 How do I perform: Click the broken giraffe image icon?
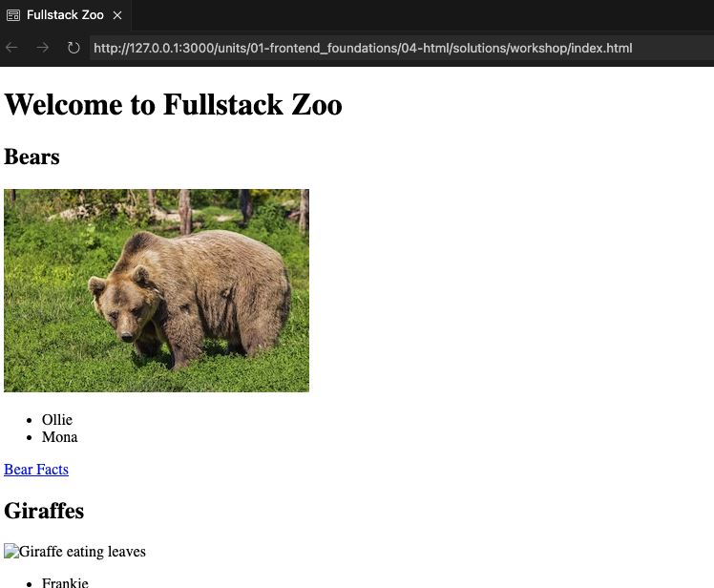pos(11,552)
